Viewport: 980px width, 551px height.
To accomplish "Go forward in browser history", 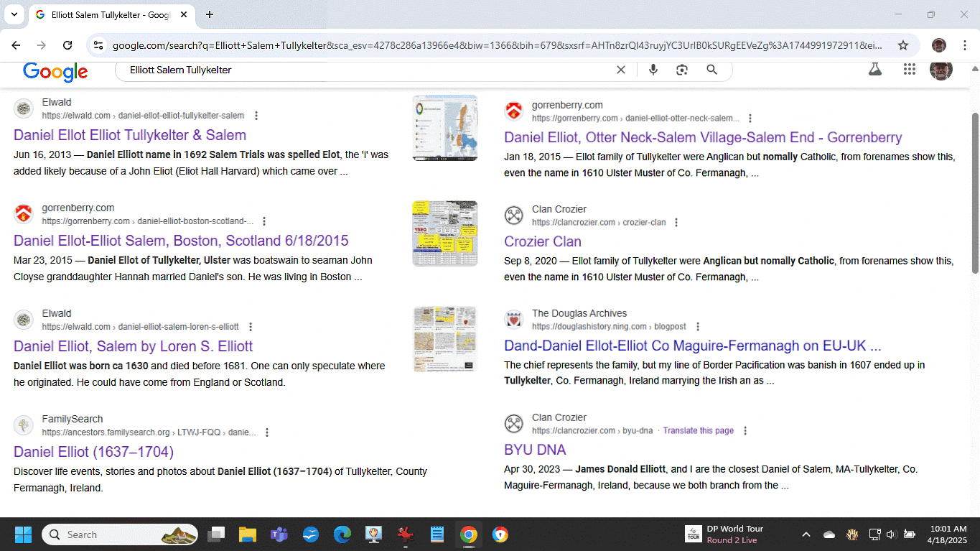I will pyautogui.click(x=42, y=45).
